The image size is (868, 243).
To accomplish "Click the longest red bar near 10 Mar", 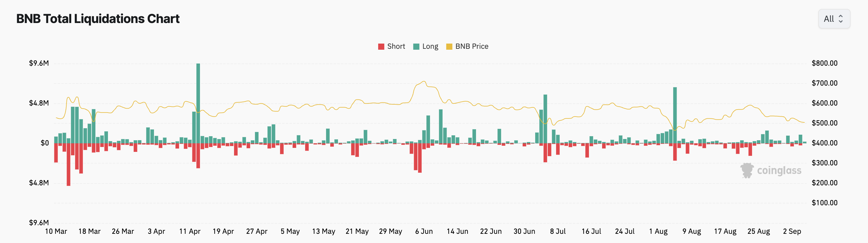I will (68, 164).
